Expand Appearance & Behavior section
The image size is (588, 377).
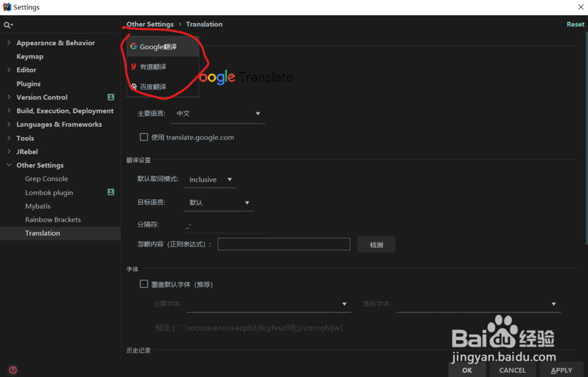[9, 43]
